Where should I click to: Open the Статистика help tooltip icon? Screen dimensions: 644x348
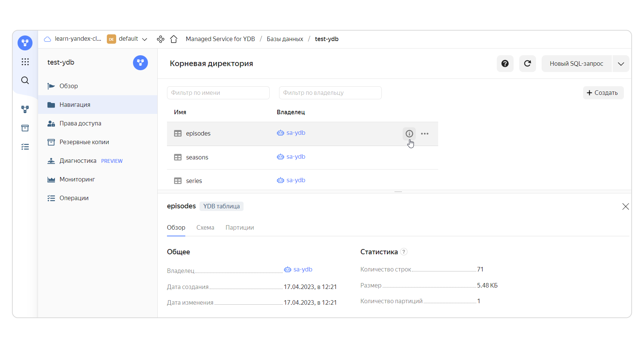404,252
